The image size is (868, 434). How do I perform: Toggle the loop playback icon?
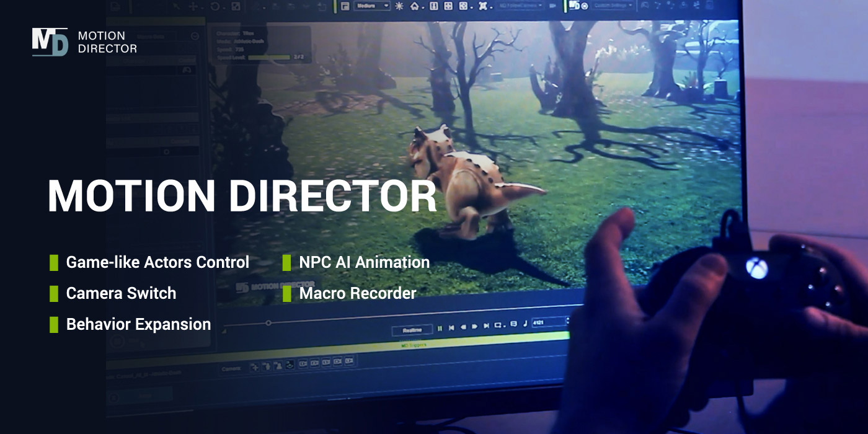tap(498, 325)
